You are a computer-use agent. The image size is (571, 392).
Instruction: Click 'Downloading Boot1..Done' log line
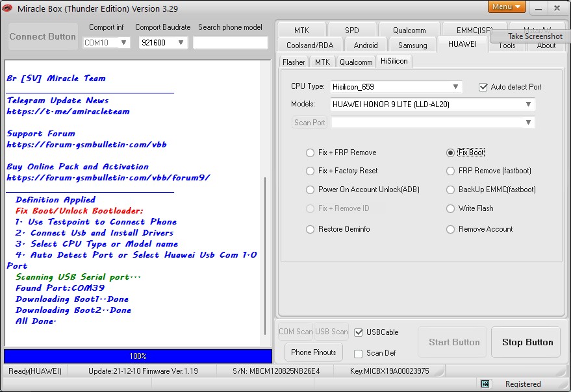(72, 299)
